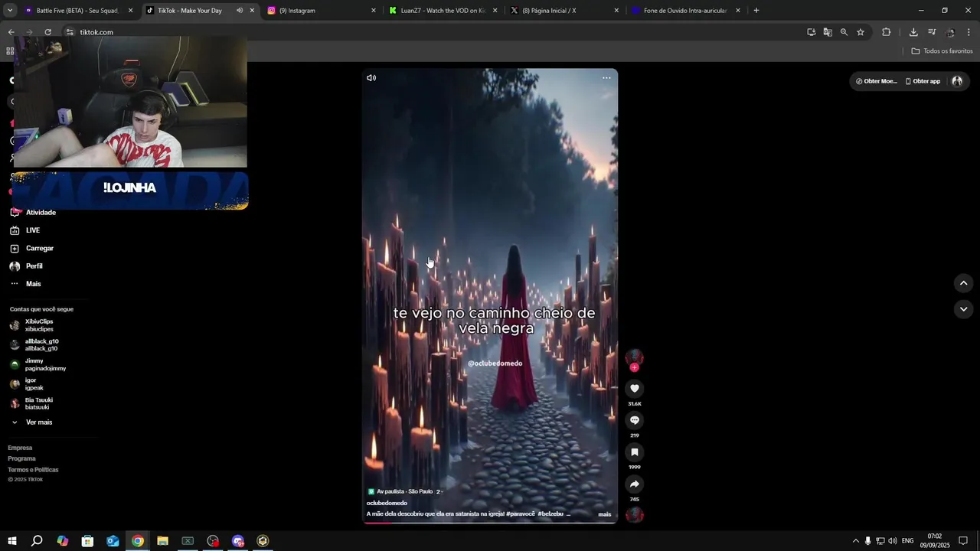Open the spinning sound disc thumbnail
The image size is (980, 551).
634,514
